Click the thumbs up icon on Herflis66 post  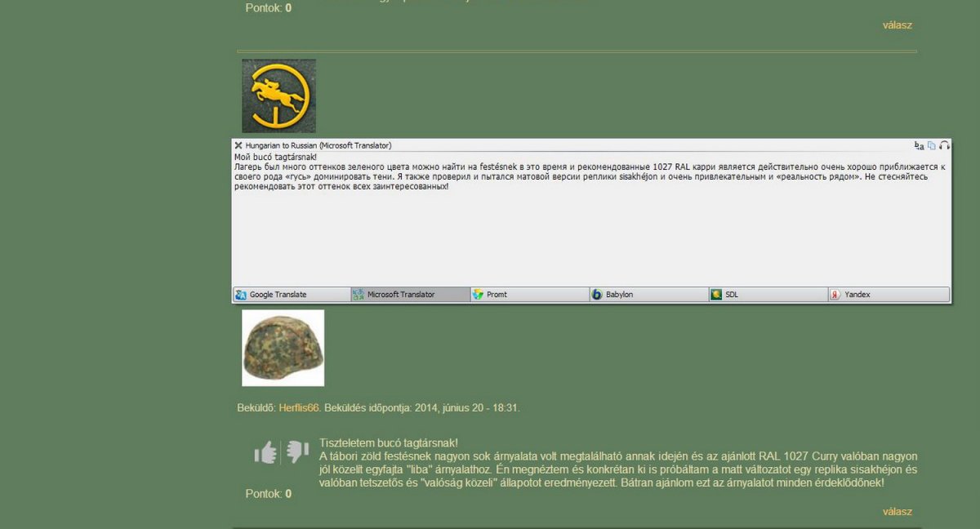266,452
